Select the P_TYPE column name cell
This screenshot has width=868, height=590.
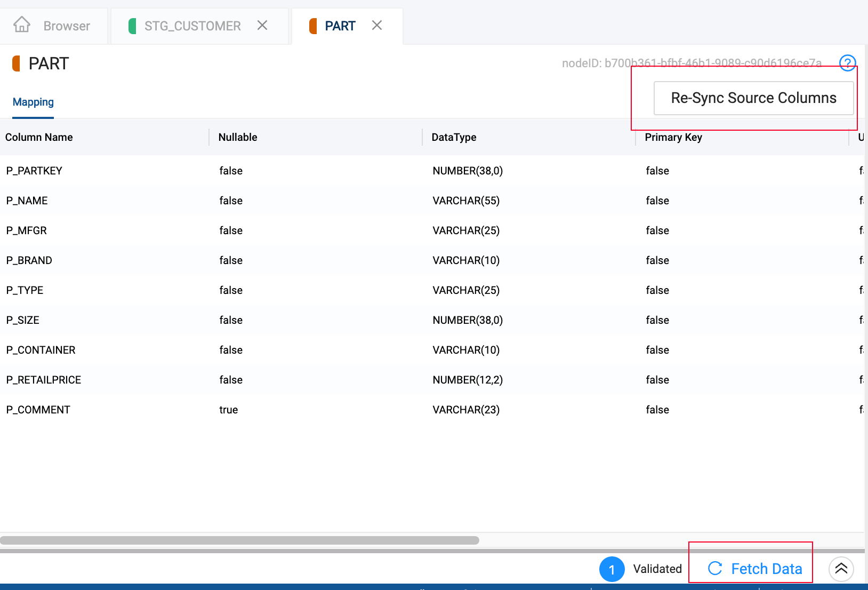pos(25,290)
